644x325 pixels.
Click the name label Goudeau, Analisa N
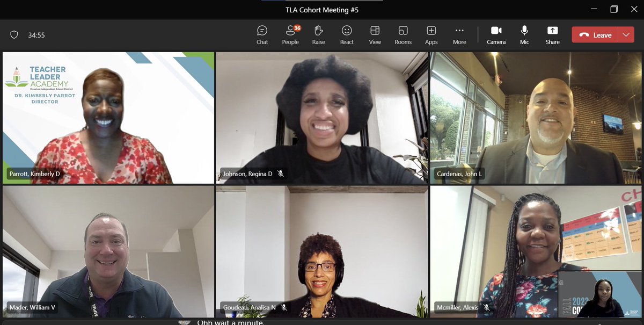coord(249,308)
